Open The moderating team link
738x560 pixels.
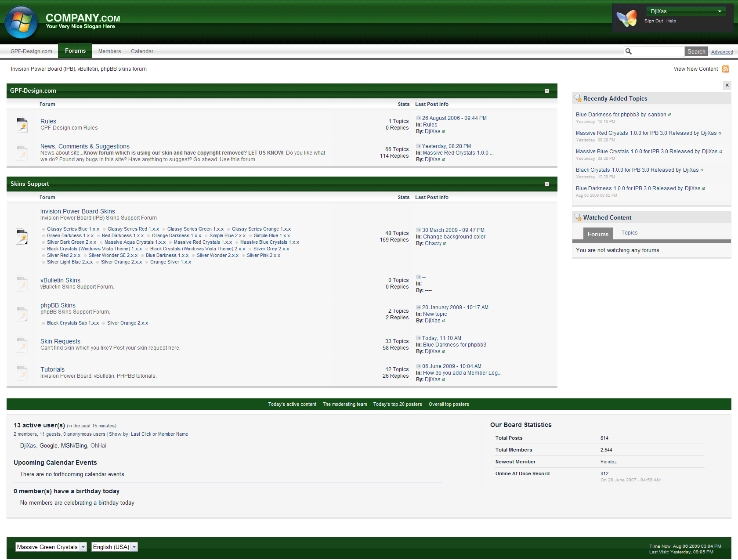(x=345, y=404)
